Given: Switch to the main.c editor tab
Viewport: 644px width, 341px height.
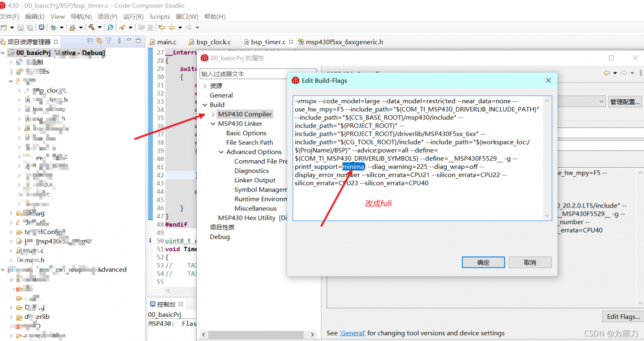Looking at the screenshot, I should (163, 42).
